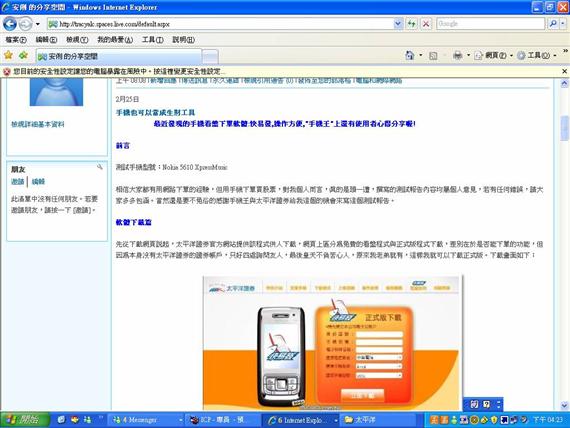Viewport: 570px width, 428px height.
Task: Click the red Stop X icon
Action: 426,24
